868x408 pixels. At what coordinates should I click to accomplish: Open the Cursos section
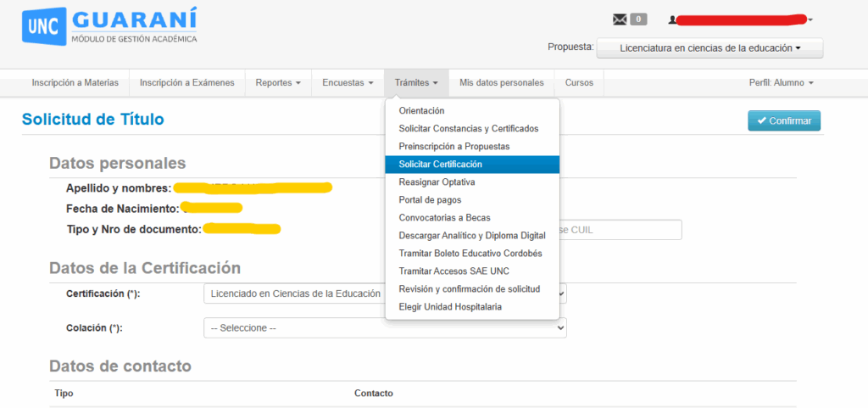[579, 83]
